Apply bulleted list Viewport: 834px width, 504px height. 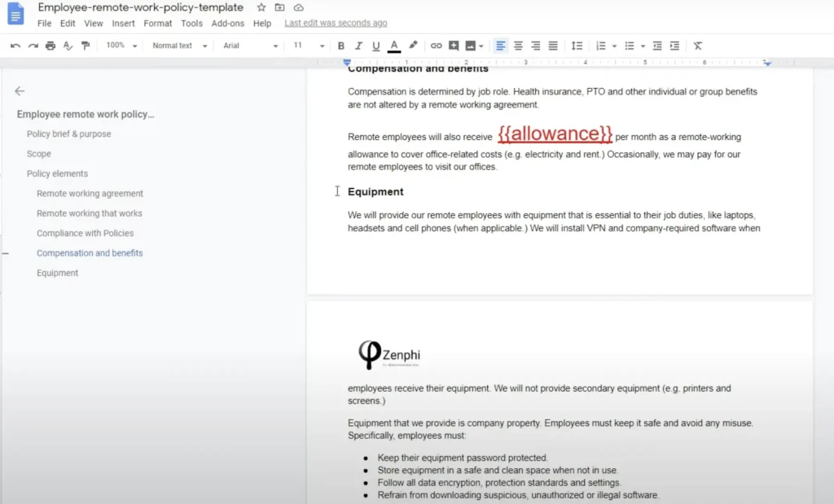pyautogui.click(x=630, y=46)
